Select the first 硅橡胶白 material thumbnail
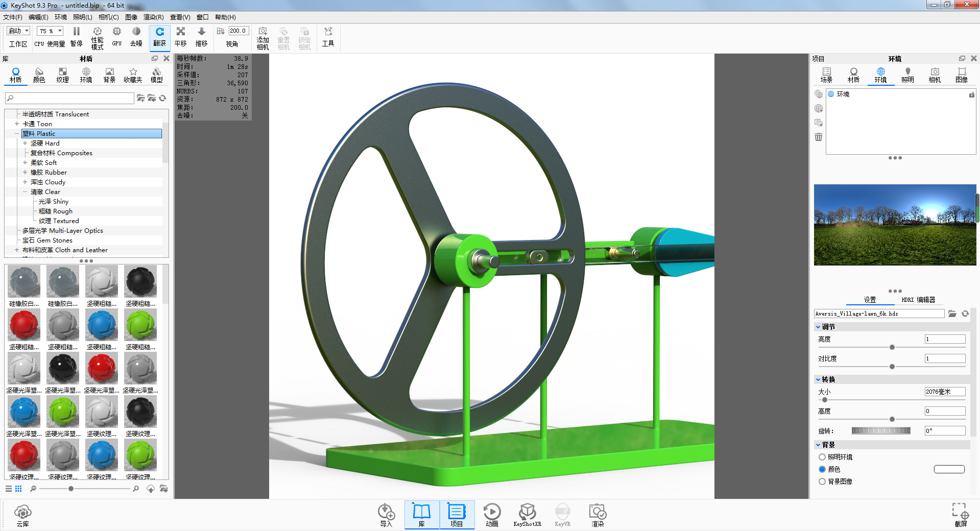The image size is (980, 531). click(23, 281)
